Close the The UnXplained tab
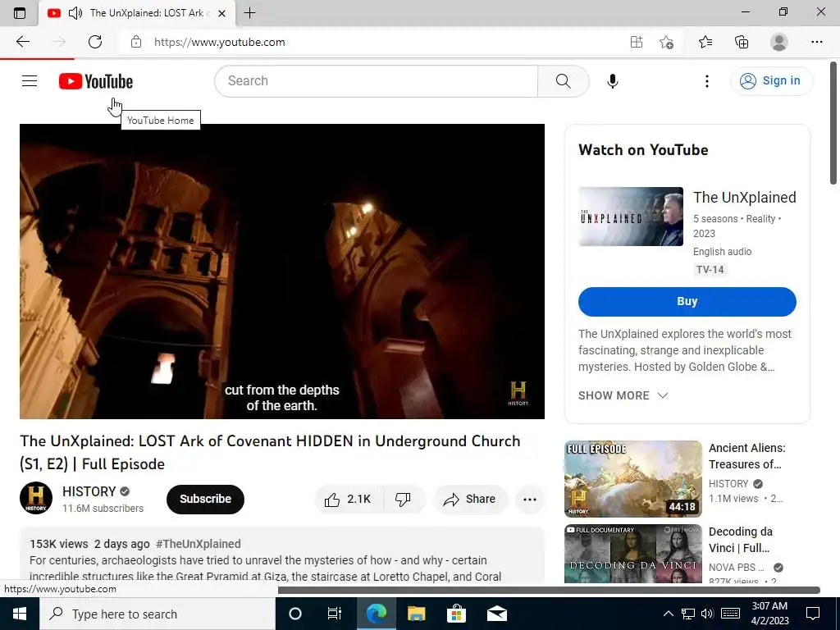Screen dimensions: 840x630 pos(221,13)
